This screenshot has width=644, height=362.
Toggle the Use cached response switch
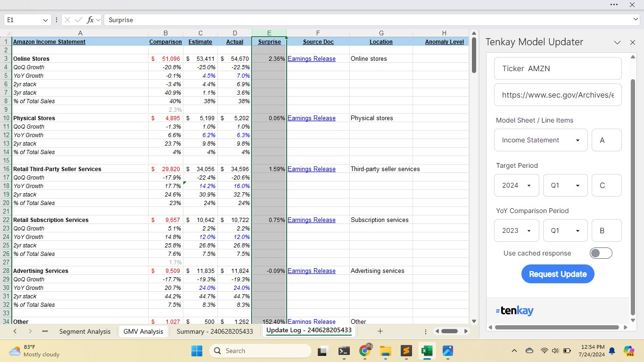point(601,253)
